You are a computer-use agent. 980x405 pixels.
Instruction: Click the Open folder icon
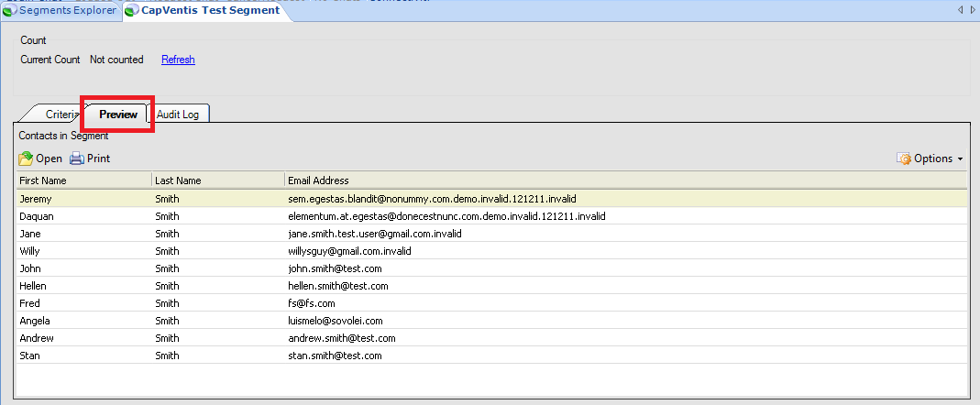click(x=26, y=159)
